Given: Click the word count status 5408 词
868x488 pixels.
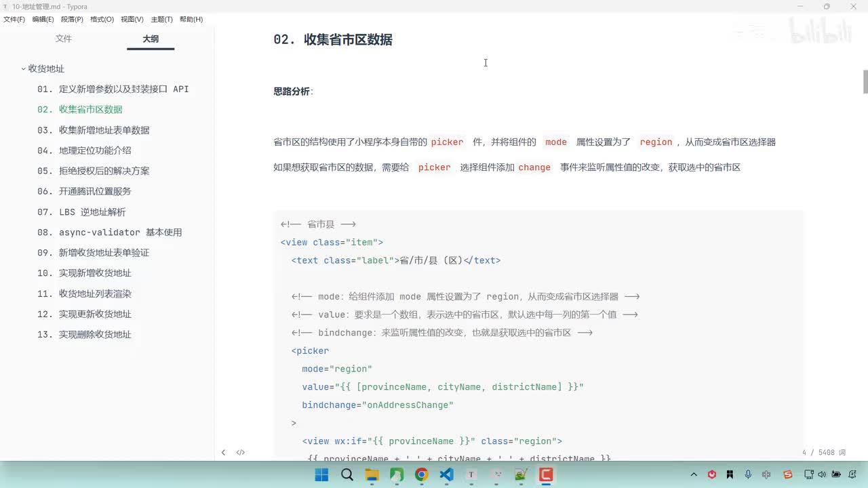Looking at the screenshot, I should point(832,452).
